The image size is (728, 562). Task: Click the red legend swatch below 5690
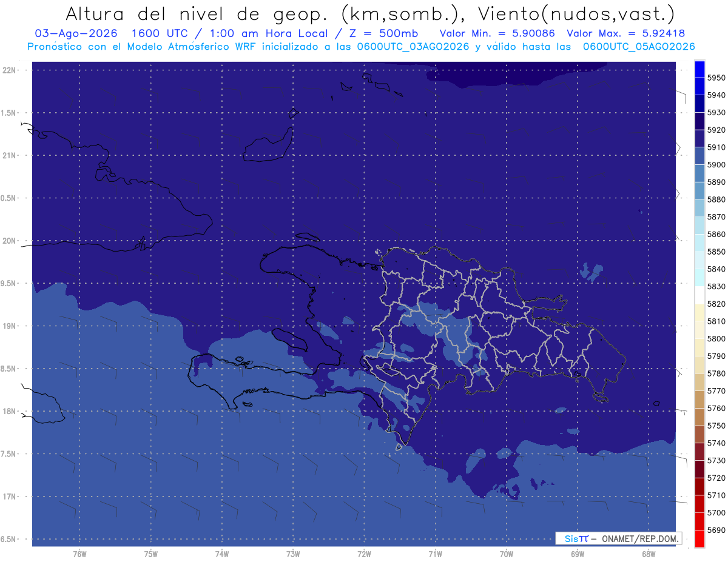coord(699,539)
